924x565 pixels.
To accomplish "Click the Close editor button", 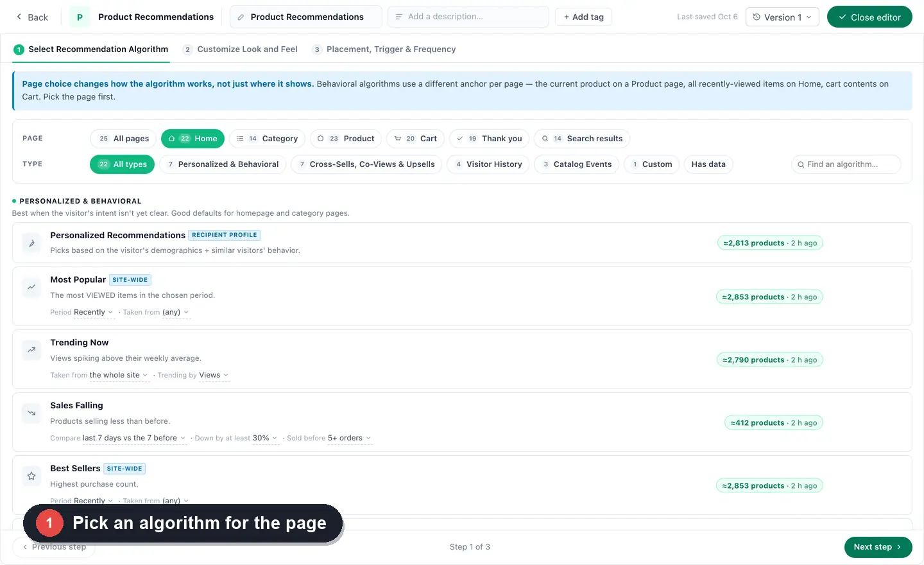I will click(x=869, y=17).
